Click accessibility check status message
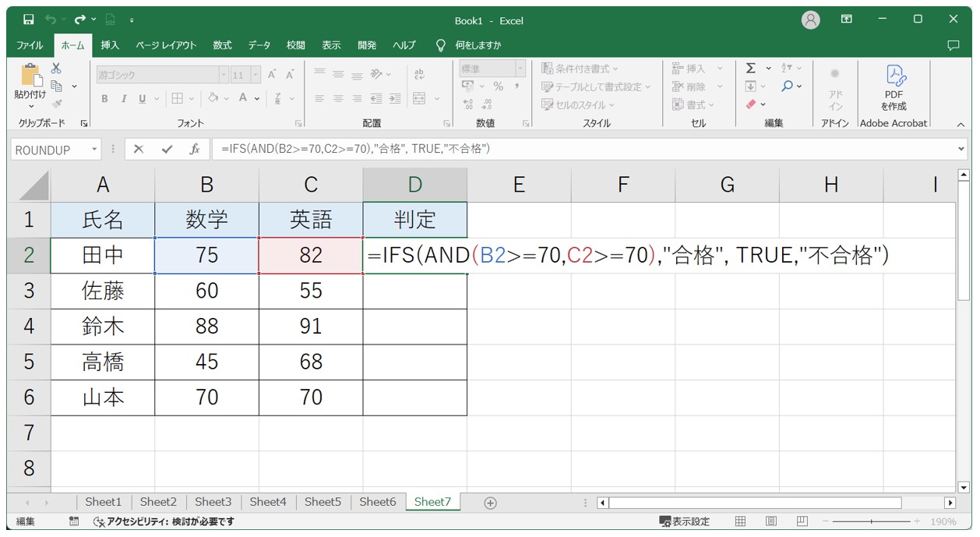Viewport: 980px width, 537px height. [x=164, y=521]
